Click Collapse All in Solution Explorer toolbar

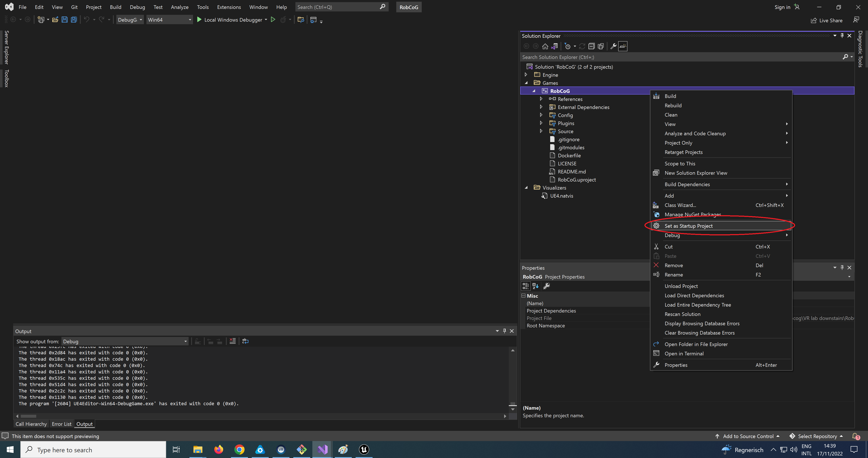[591, 46]
